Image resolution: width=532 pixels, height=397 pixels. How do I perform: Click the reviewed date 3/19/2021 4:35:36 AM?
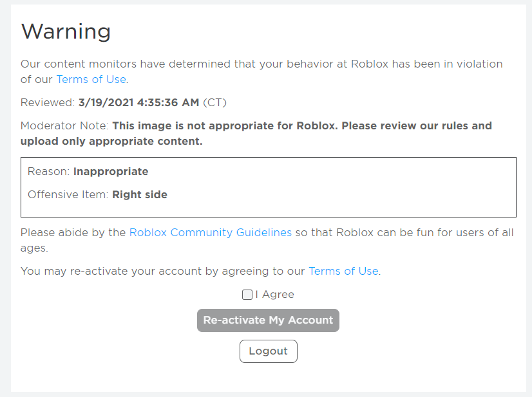tap(138, 102)
